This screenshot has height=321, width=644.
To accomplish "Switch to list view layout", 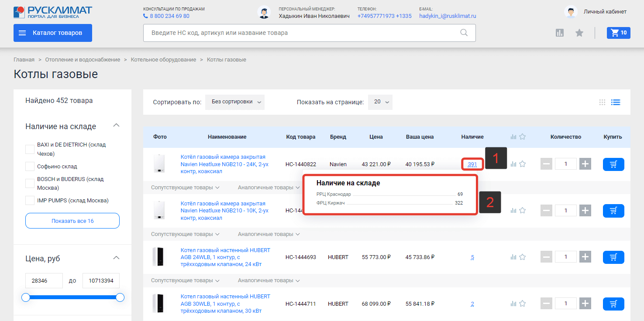I will coord(616,102).
